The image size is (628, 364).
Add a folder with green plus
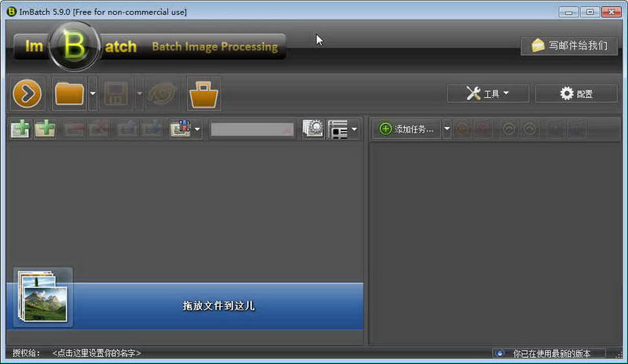(45, 129)
